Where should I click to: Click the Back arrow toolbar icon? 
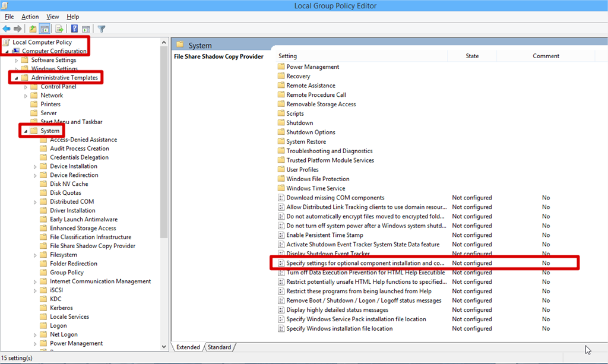(7, 29)
